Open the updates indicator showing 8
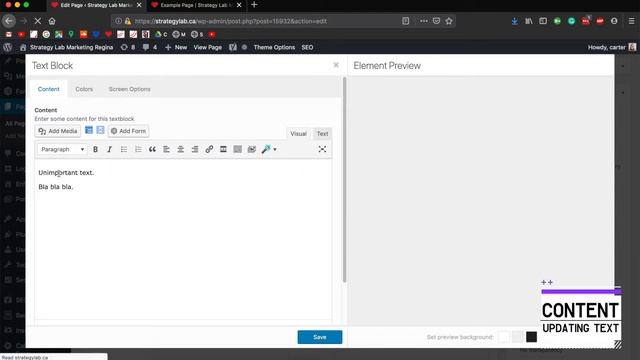 click(x=128, y=47)
